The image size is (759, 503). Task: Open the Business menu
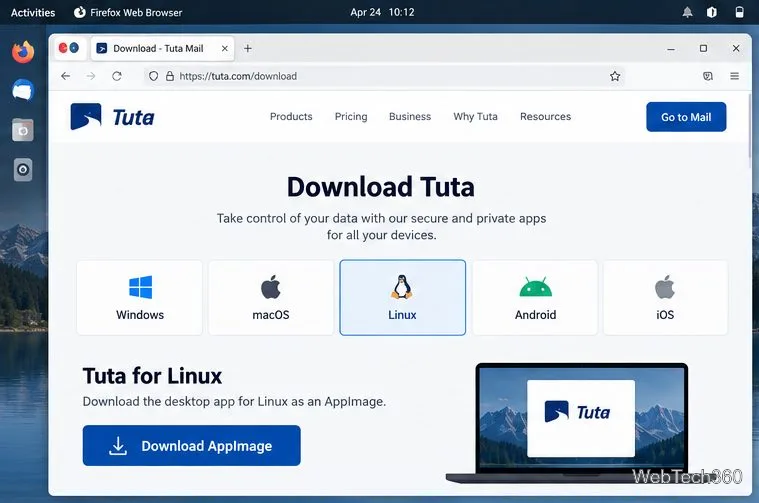pyautogui.click(x=410, y=117)
